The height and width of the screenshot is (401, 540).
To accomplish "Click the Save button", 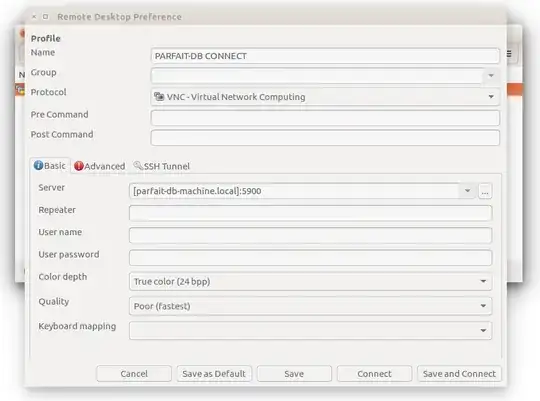I will [294, 374].
